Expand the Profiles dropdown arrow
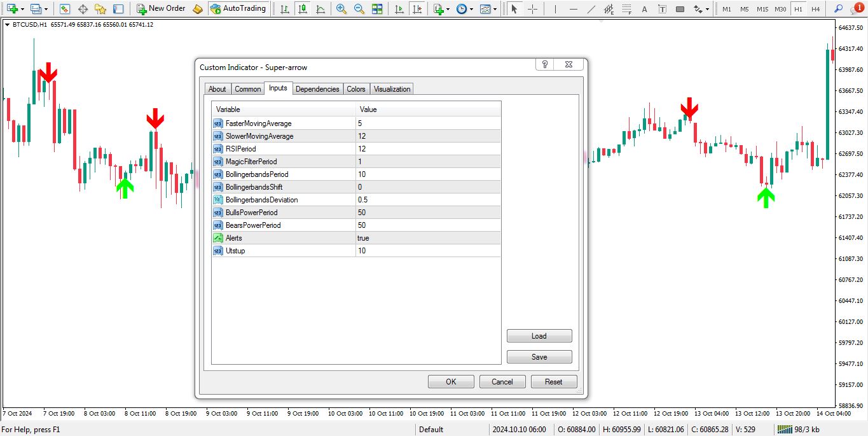The image size is (868, 436). tap(46, 9)
